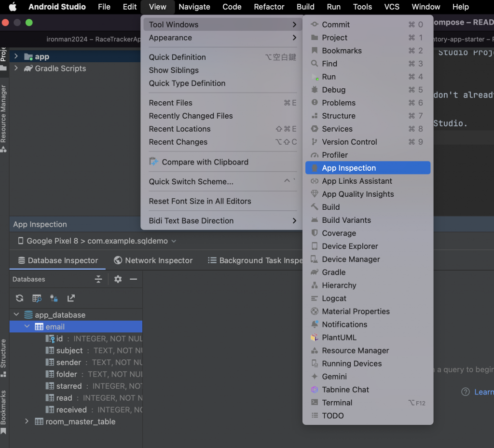
Task: Click the app_database icon in the tree
Action: tap(28, 314)
